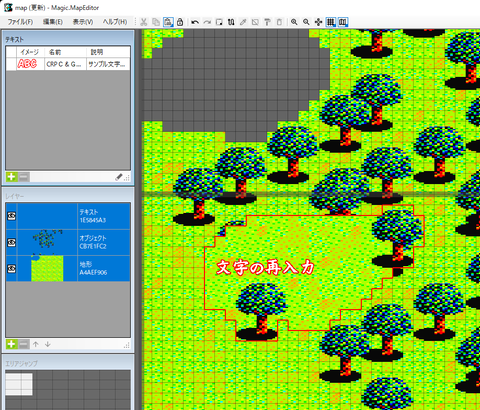The height and width of the screenshot is (410, 480).
Task: Click the lock icon in toolbar
Action: tap(180, 22)
